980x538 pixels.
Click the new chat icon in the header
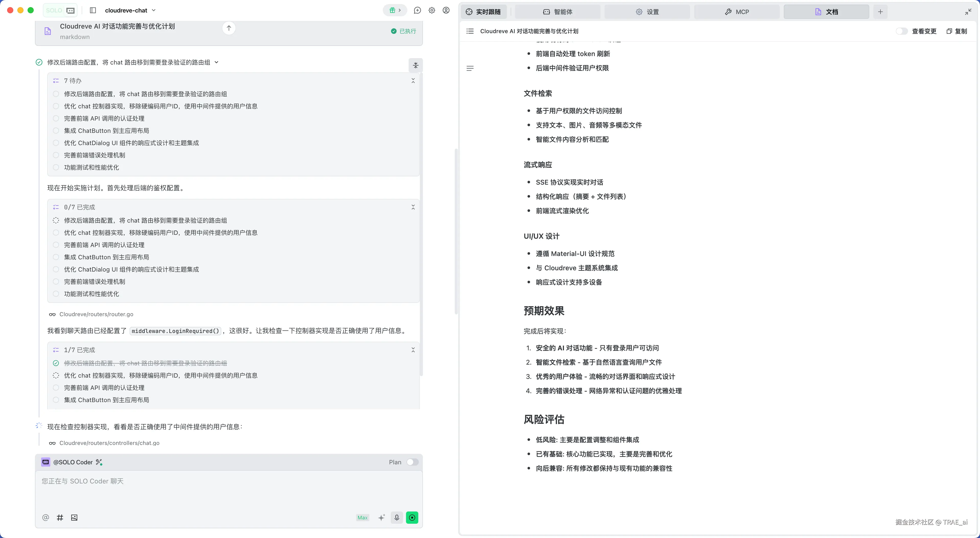(417, 10)
